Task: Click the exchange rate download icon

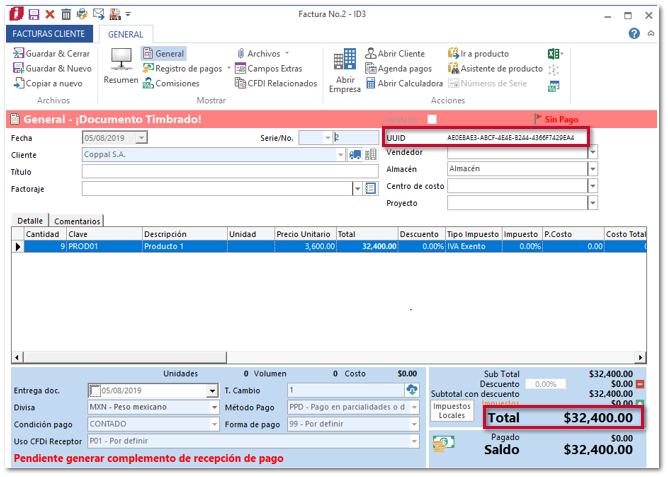Action: [411, 390]
